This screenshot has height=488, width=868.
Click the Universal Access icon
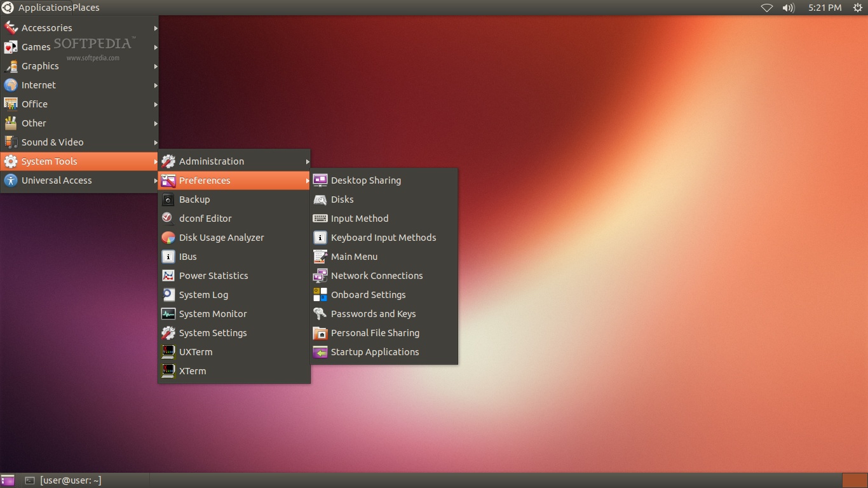point(11,180)
